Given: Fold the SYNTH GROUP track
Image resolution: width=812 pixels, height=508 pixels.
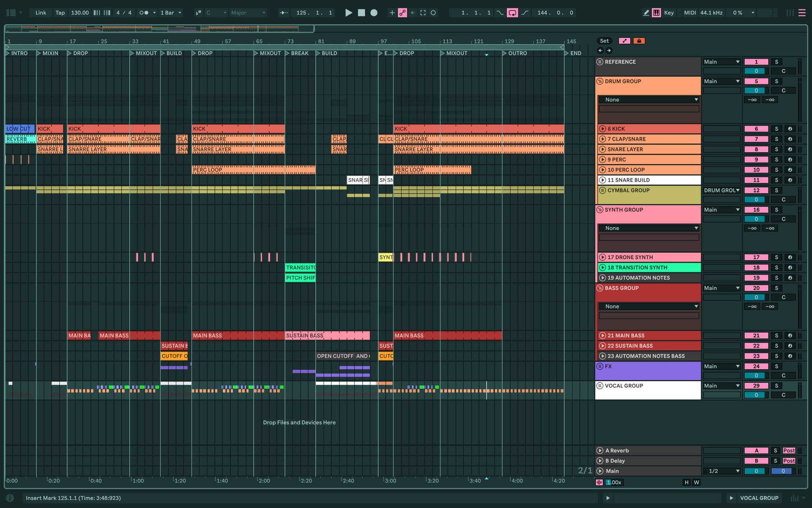Looking at the screenshot, I should pos(600,210).
